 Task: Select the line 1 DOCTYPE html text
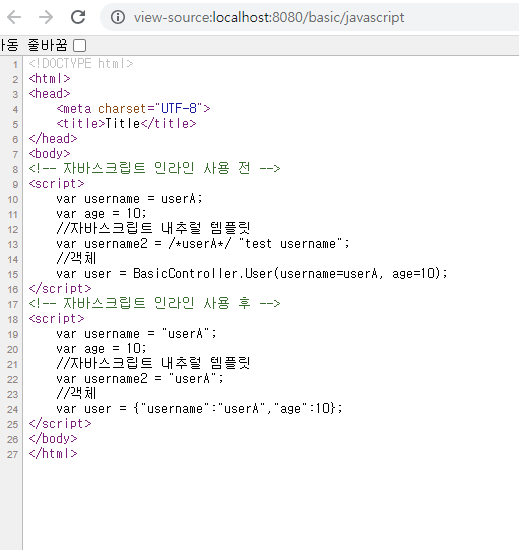point(81,63)
